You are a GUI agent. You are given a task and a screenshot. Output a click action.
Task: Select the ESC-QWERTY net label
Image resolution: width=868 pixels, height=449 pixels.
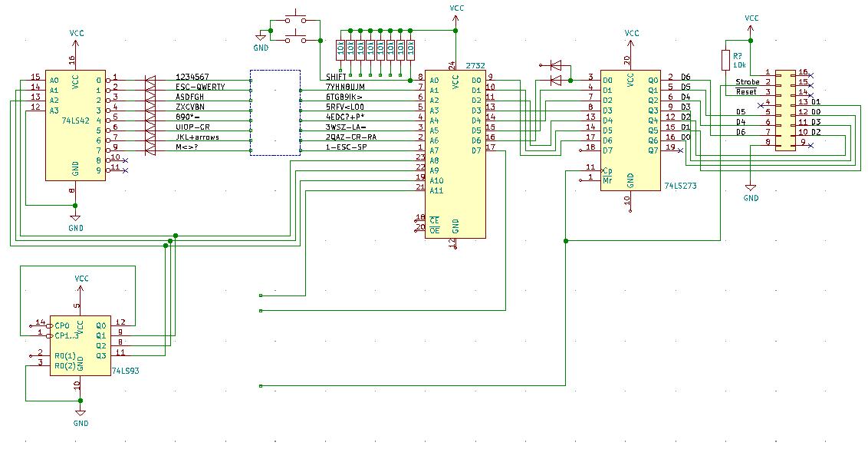pyautogui.click(x=200, y=87)
